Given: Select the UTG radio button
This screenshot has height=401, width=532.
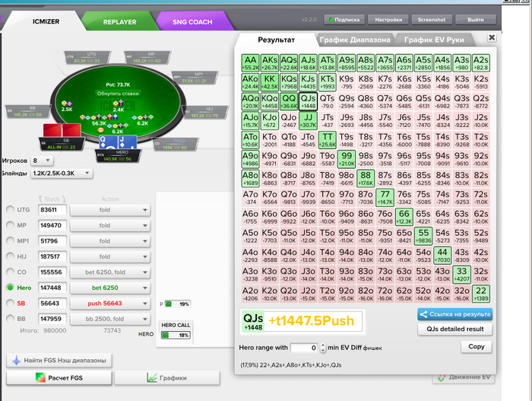Looking at the screenshot, I should (10, 209).
